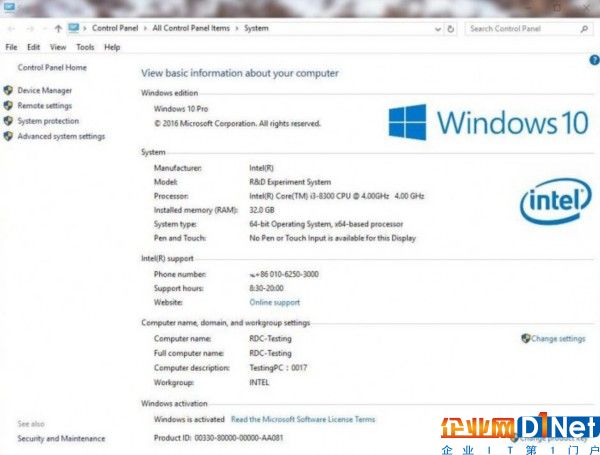
Task: Open the blue Help question-mark icon
Action: (x=594, y=60)
